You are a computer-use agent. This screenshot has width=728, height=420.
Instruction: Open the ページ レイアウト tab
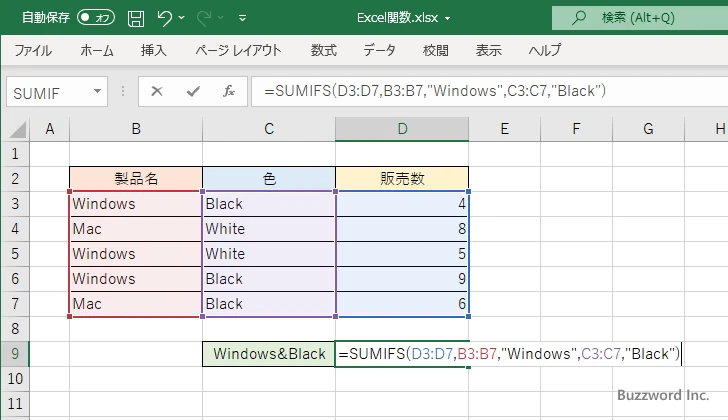point(238,50)
